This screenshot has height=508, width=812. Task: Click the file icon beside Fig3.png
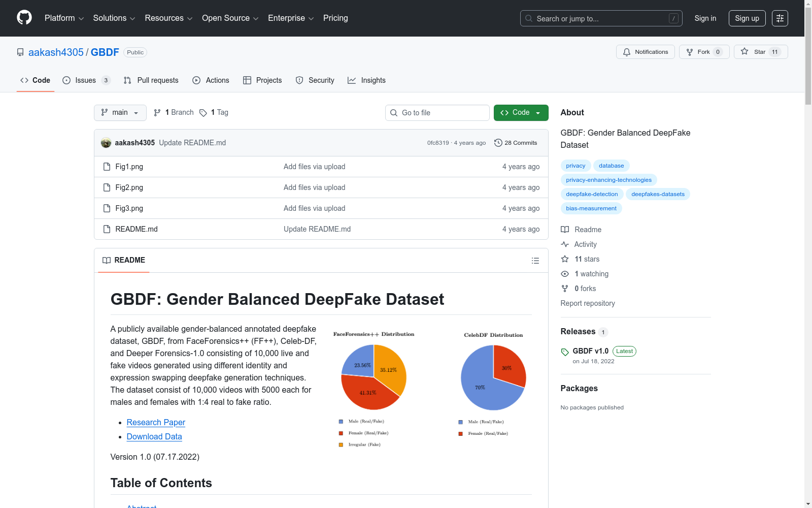click(107, 208)
